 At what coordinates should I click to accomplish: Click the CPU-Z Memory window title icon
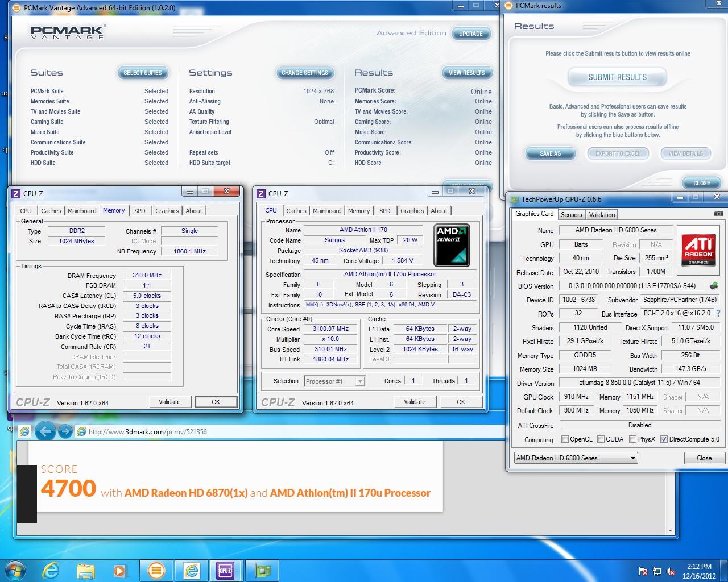pyautogui.click(x=16, y=193)
